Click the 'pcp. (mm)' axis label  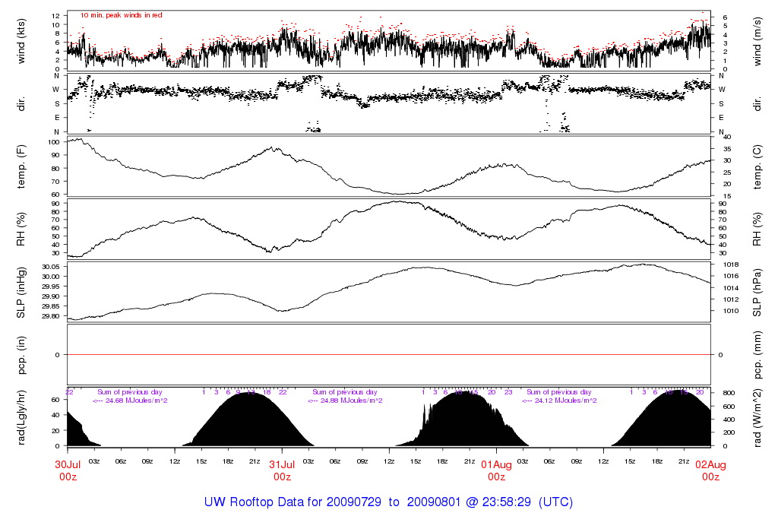point(757,354)
